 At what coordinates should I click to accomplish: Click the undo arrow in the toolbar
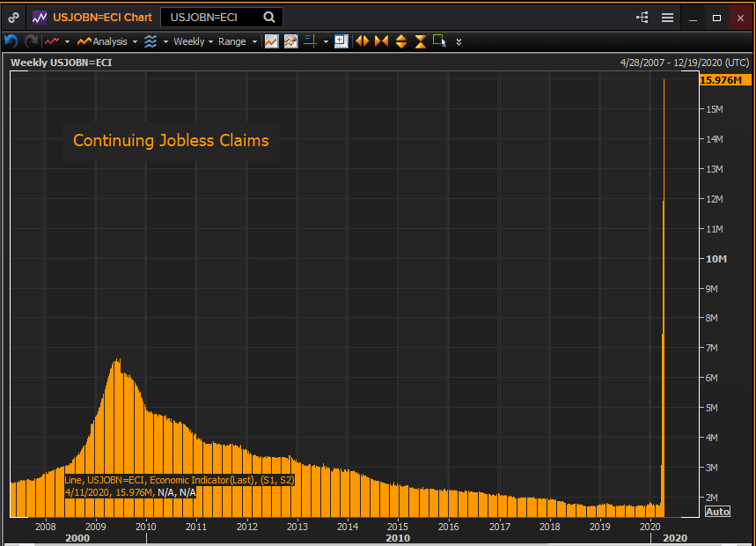11,41
